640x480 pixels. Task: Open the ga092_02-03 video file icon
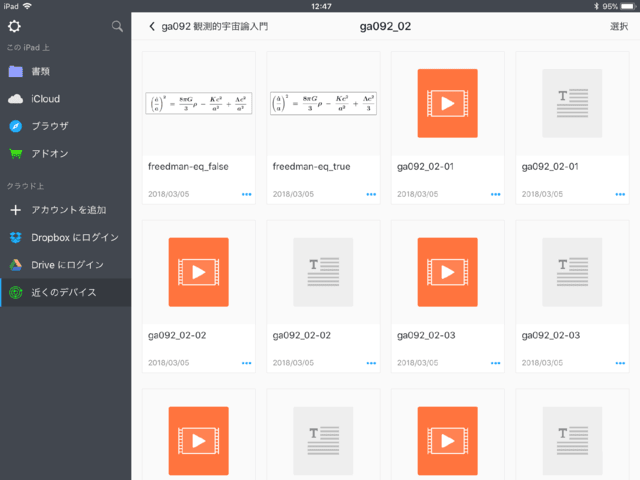click(447, 272)
